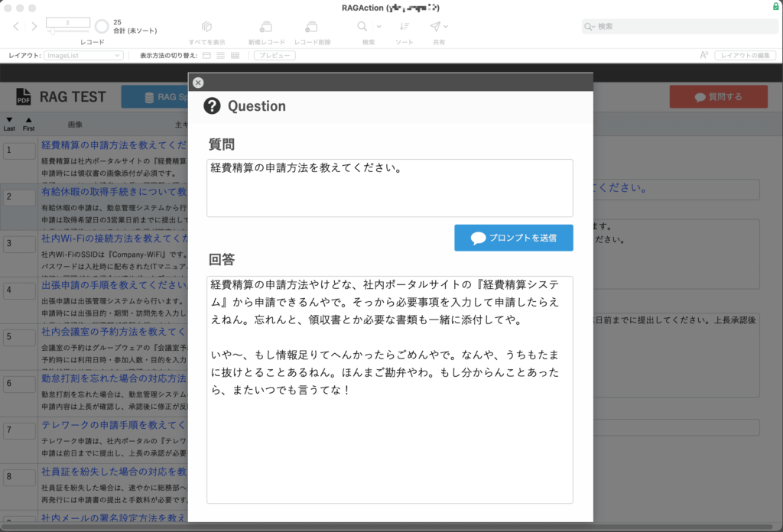Click the Sort toolbar icon

[x=404, y=27]
